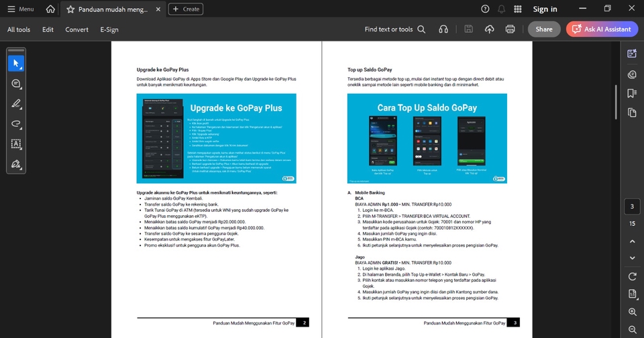644x338 pixels.
Task: Switch to the E-Sign tab
Action: (109, 30)
